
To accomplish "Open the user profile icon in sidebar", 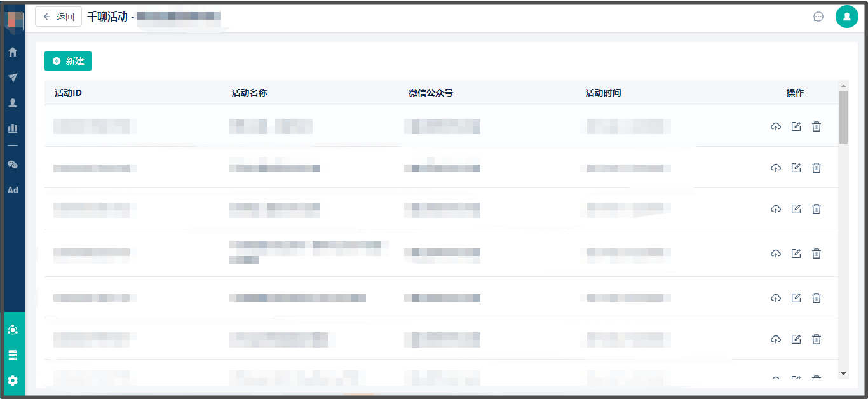I will (x=13, y=103).
